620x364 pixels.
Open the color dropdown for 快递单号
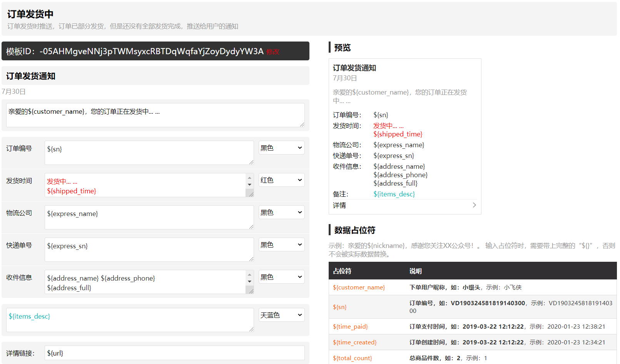tap(281, 245)
